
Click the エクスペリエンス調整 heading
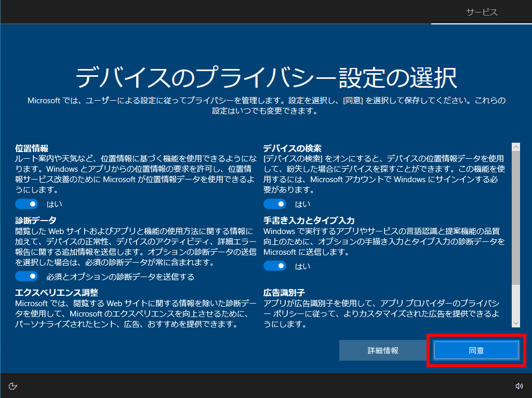(x=57, y=293)
